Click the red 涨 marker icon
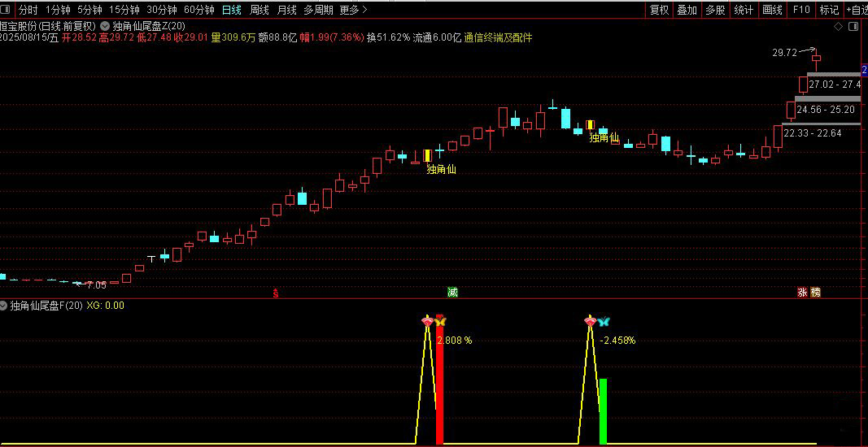This screenshot has height=447, width=868. click(x=802, y=293)
